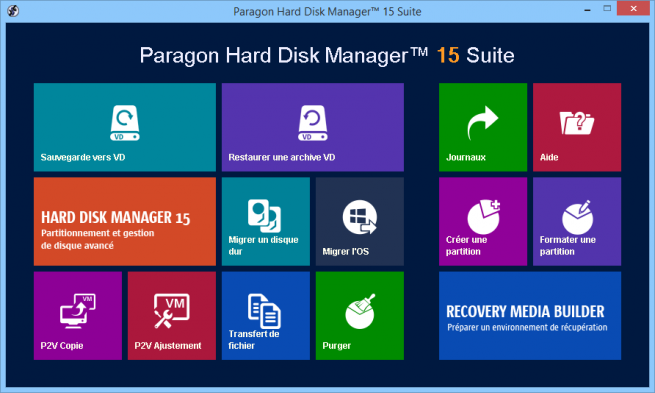Select the Migrer un disque dur icon

point(264,216)
